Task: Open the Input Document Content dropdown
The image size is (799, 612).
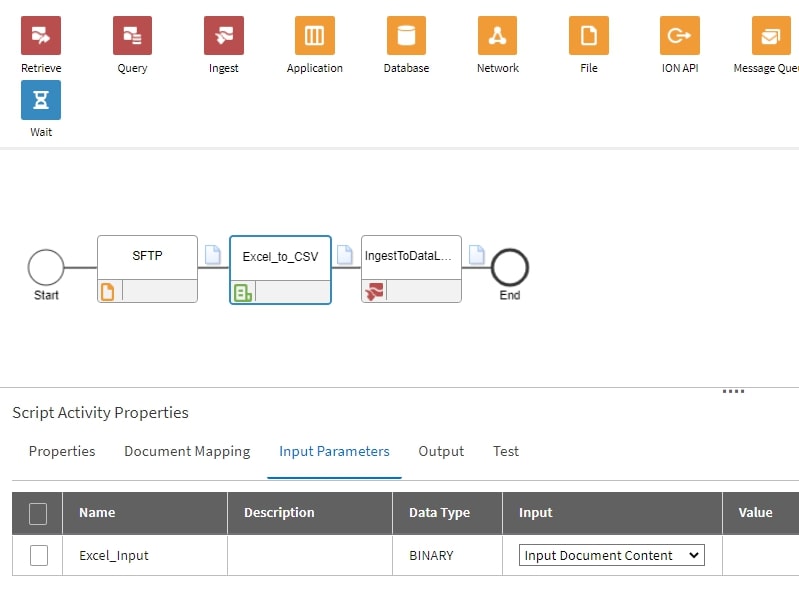Action: [611, 555]
